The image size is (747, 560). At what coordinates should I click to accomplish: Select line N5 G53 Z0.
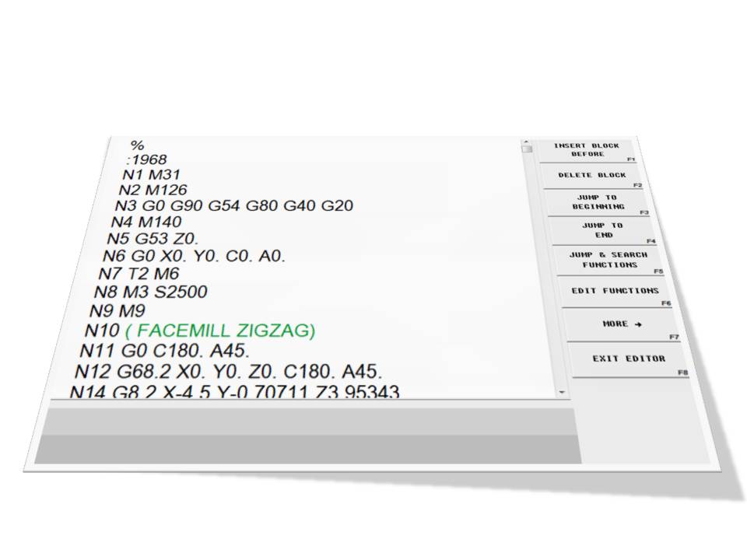tap(153, 239)
